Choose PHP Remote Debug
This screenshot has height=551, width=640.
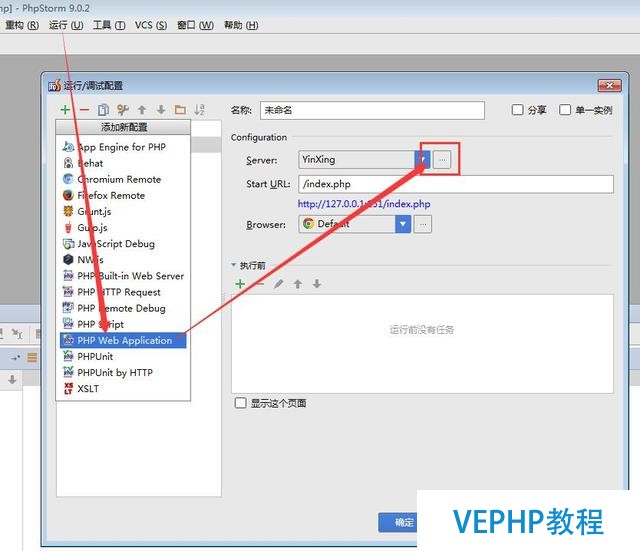pos(123,308)
